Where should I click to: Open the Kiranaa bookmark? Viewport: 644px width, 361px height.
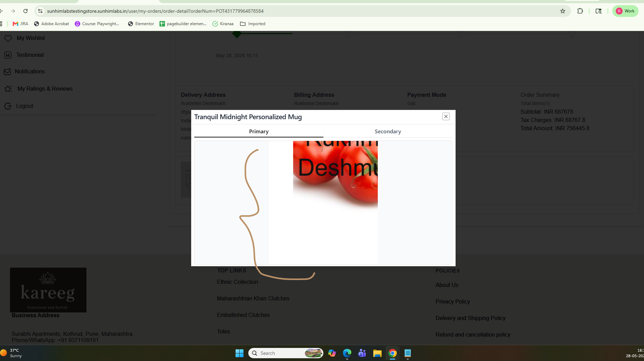pyautogui.click(x=223, y=24)
